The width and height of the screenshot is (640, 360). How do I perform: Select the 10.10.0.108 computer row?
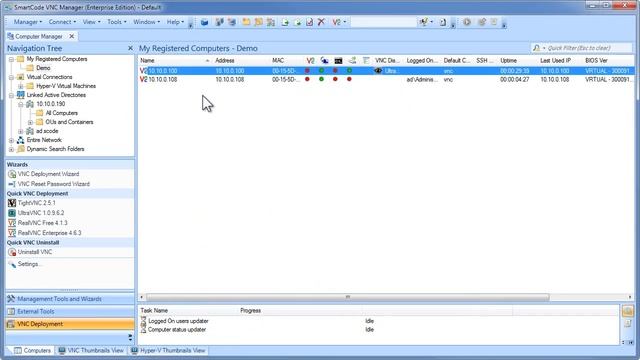click(x=386, y=79)
